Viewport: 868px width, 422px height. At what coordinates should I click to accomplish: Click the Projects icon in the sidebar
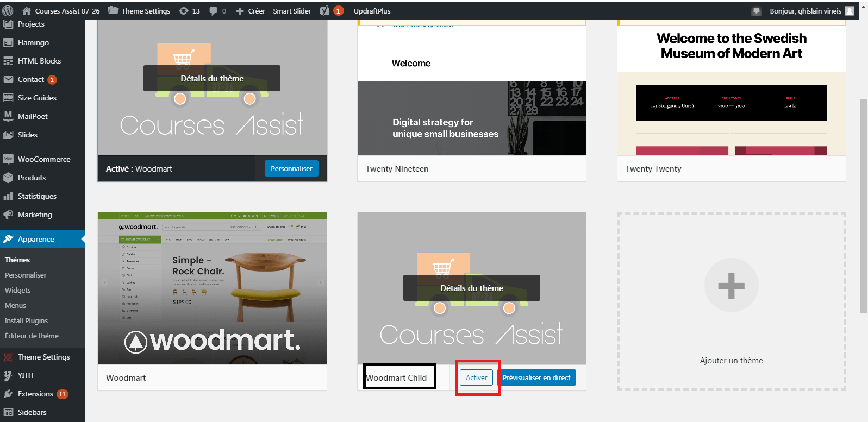tap(8, 24)
